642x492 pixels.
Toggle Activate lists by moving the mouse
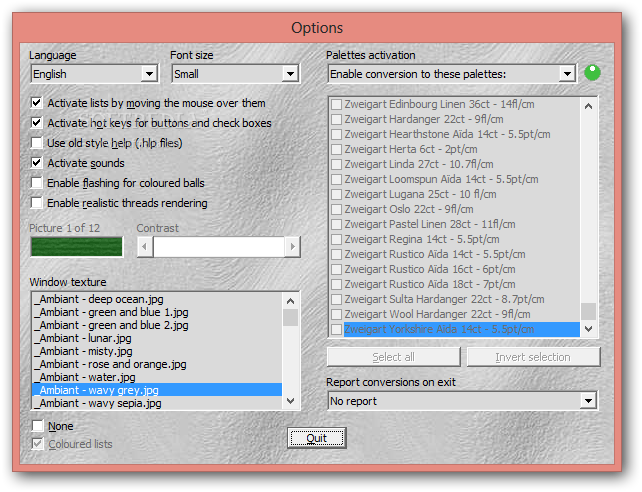tap(36, 103)
